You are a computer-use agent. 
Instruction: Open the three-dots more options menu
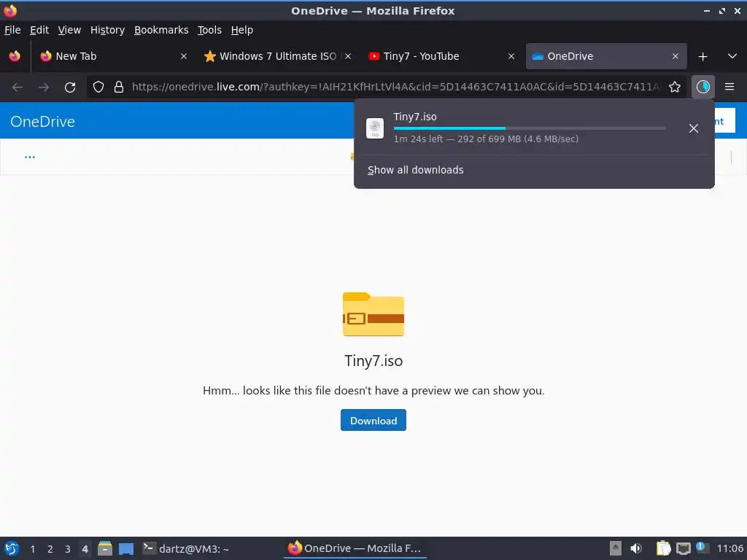(x=30, y=157)
